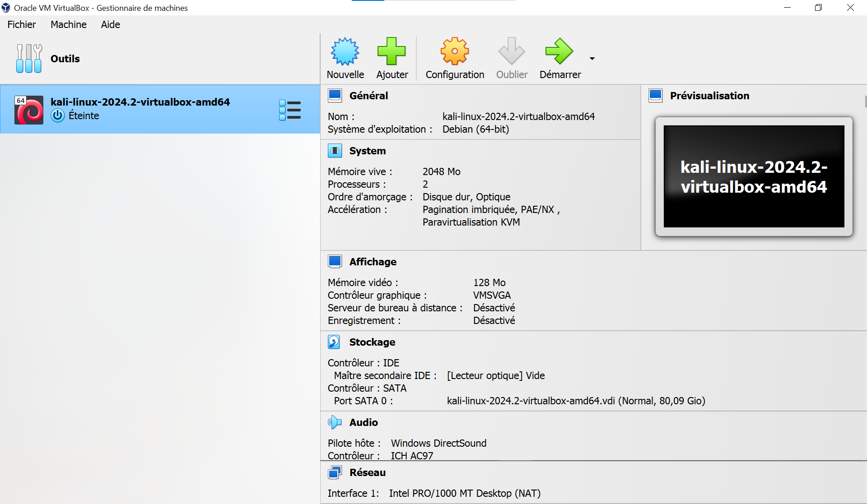867x504 pixels.
Task: Open the Fichier menu
Action: click(x=21, y=24)
